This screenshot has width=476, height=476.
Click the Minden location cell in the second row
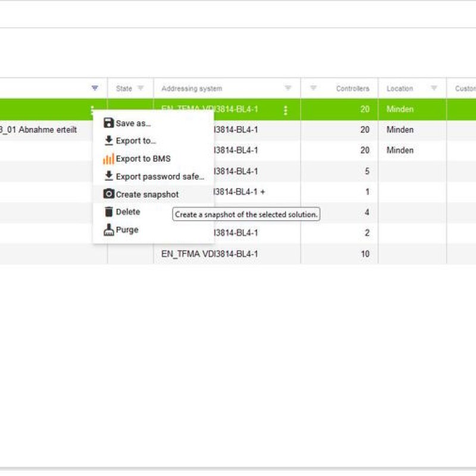(x=399, y=130)
